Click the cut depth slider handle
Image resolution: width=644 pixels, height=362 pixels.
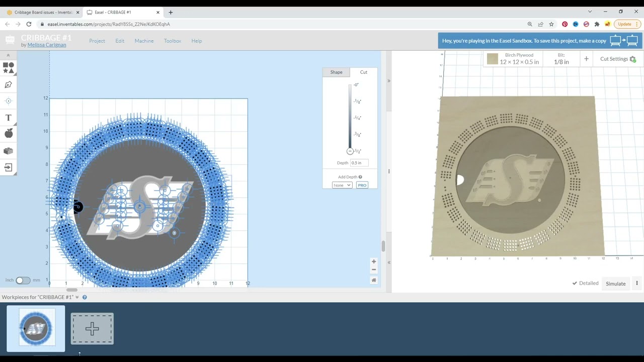coord(350,151)
